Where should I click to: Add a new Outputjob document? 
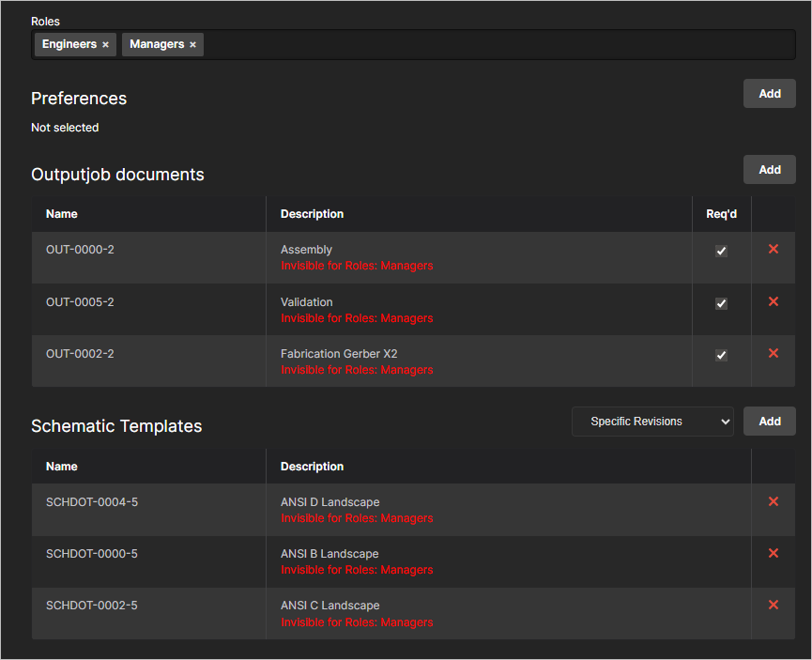point(770,170)
